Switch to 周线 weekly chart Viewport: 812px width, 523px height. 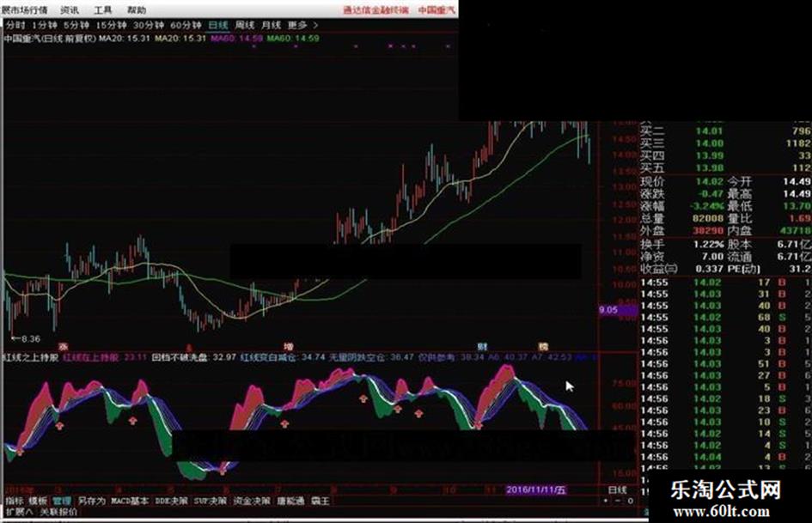(x=244, y=25)
